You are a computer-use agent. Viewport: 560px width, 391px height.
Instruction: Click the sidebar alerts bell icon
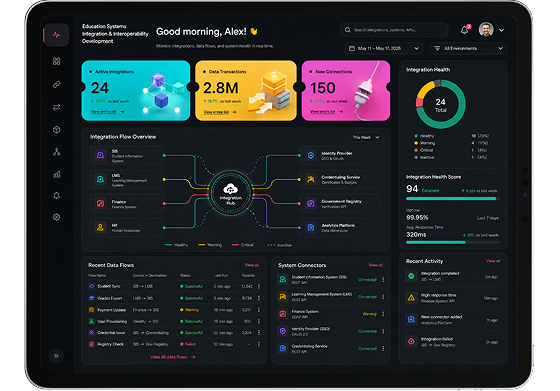[x=56, y=195]
